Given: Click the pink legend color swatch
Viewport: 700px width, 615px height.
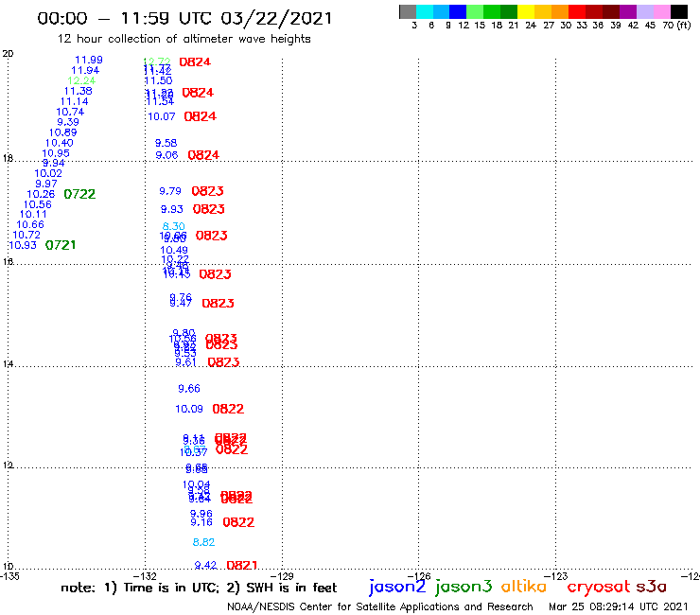Looking at the screenshot, I should pos(661,12).
